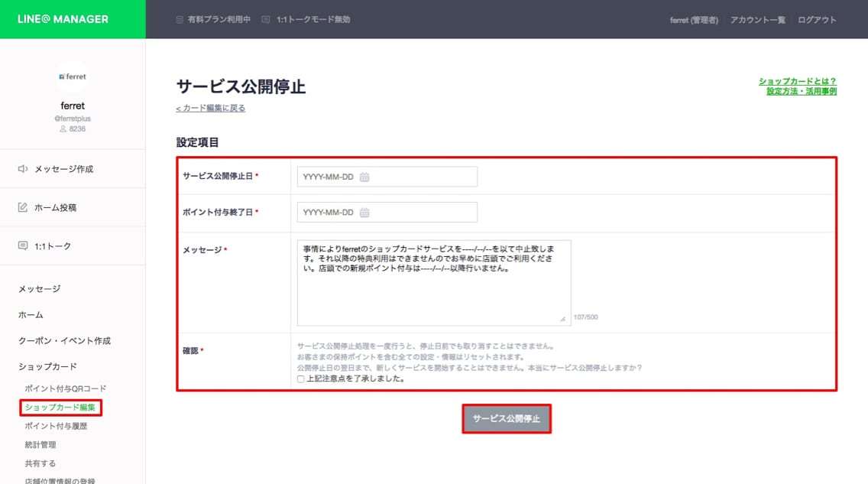
Task: Go back via カード編集に戻る link
Action: [211, 109]
